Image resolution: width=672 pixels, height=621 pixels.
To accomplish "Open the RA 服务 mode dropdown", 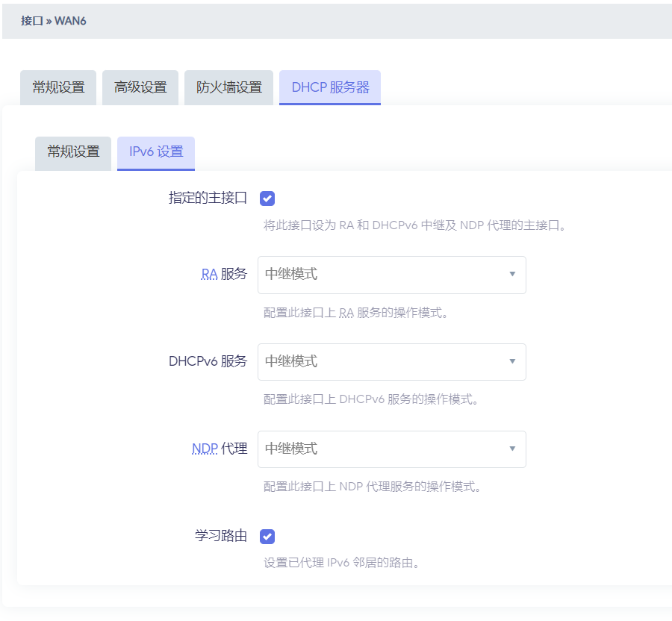I will (391, 275).
